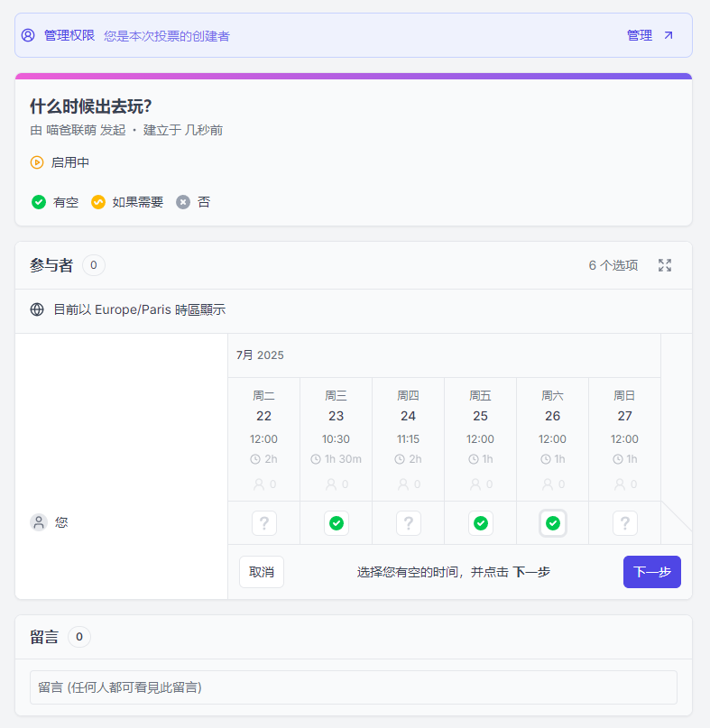Screen dimensions: 710x728
Task: Select the poll title 什么时候出去玩?
Action: click(90, 106)
